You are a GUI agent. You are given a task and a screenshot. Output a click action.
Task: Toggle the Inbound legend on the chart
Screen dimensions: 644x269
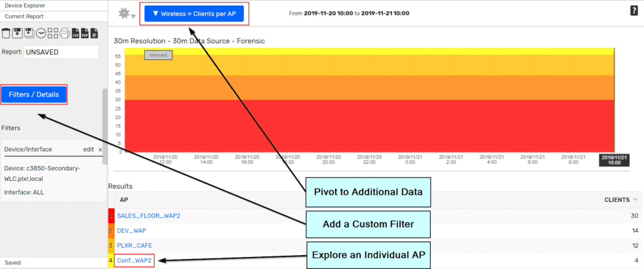coord(158,55)
